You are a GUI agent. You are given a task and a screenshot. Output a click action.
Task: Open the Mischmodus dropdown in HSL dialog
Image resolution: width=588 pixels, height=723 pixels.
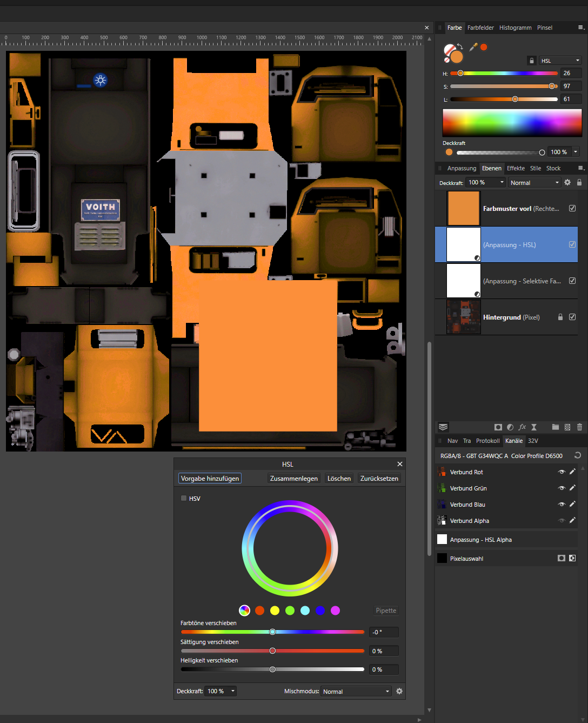(x=356, y=692)
